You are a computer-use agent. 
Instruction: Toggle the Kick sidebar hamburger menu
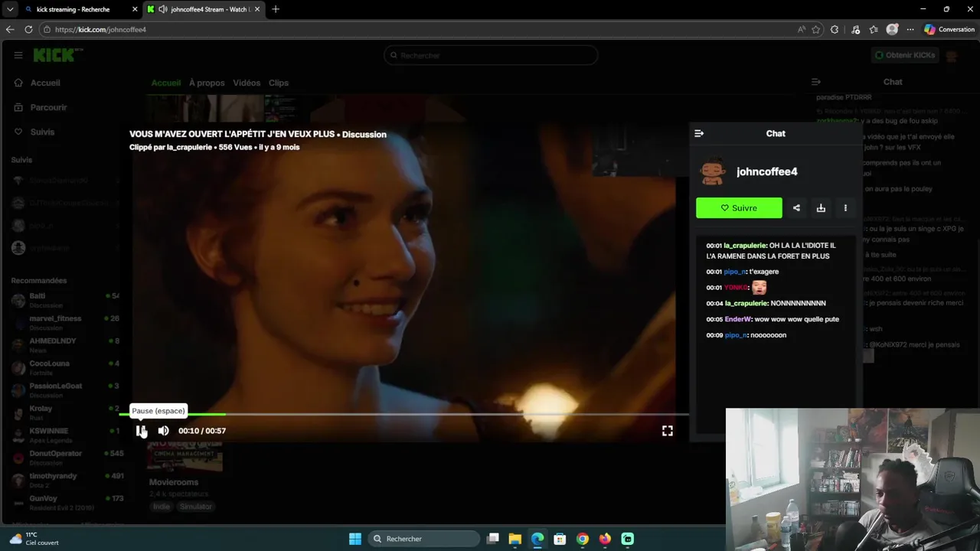point(18,55)
